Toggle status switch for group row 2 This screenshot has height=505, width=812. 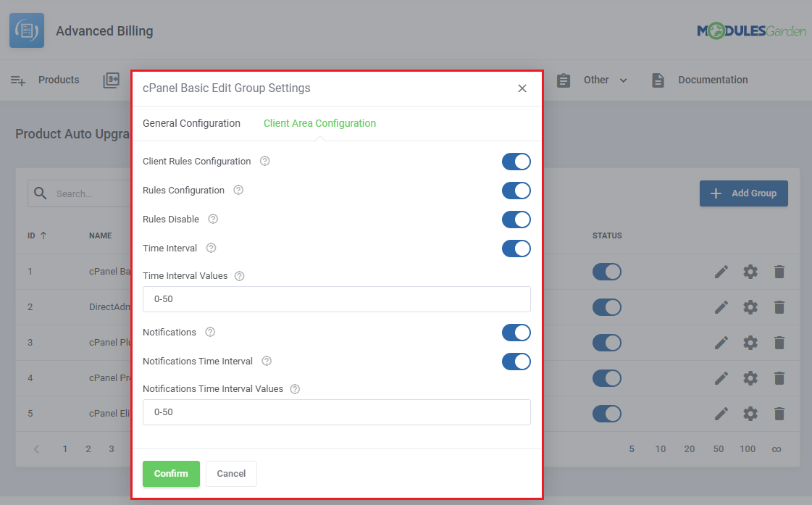click(607, 307)
